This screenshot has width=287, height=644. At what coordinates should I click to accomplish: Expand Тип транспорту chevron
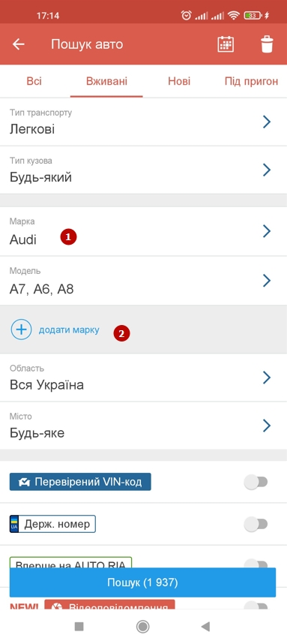[x=267, y=122]
